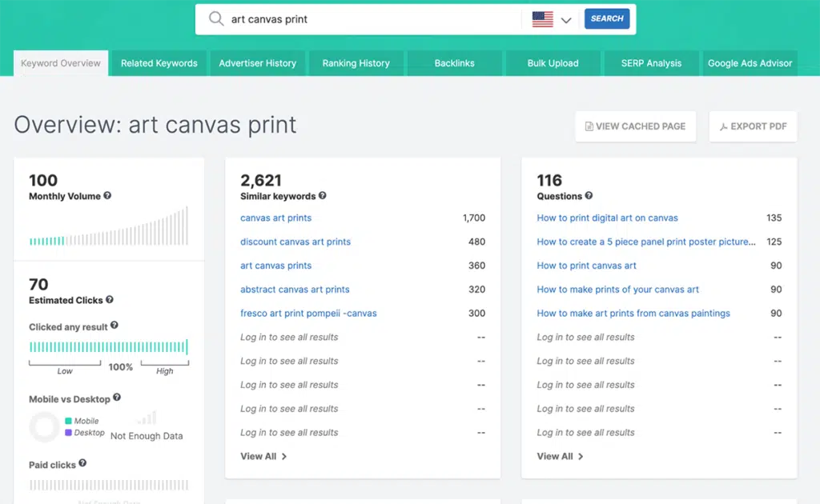
Task: Switch to the Related Keywords tab
Action: click(x=158, y=62)
